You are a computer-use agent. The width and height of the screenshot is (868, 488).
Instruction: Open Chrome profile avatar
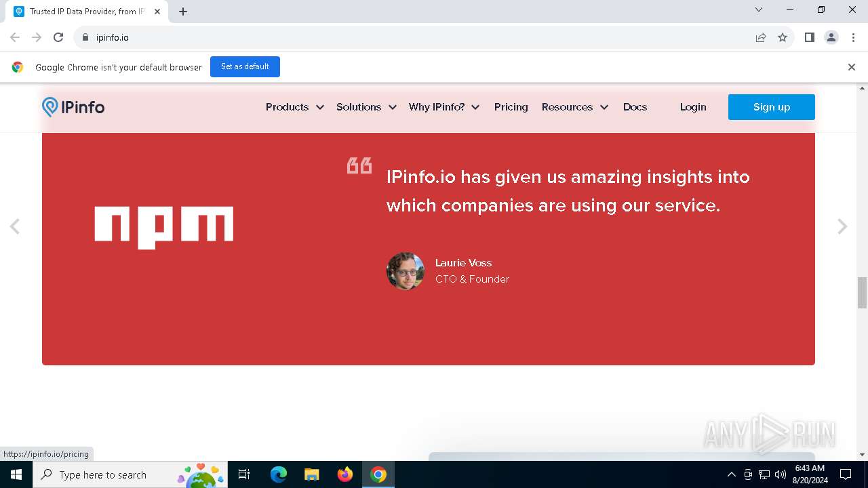(x=831, y=37)
